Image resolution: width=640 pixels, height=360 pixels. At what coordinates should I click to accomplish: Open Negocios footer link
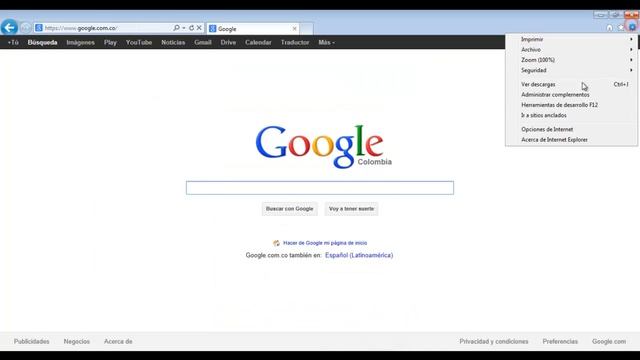point(77,341)
